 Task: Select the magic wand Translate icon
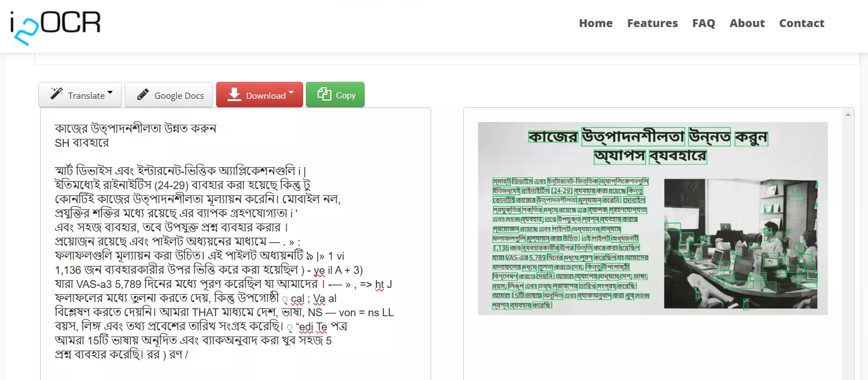(x=58, y=94)
